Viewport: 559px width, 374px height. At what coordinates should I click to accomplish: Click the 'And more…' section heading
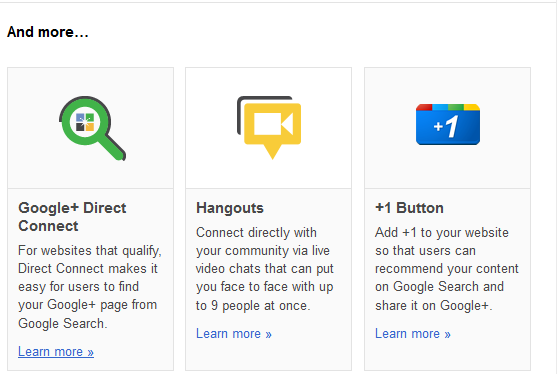click(48, 32)
